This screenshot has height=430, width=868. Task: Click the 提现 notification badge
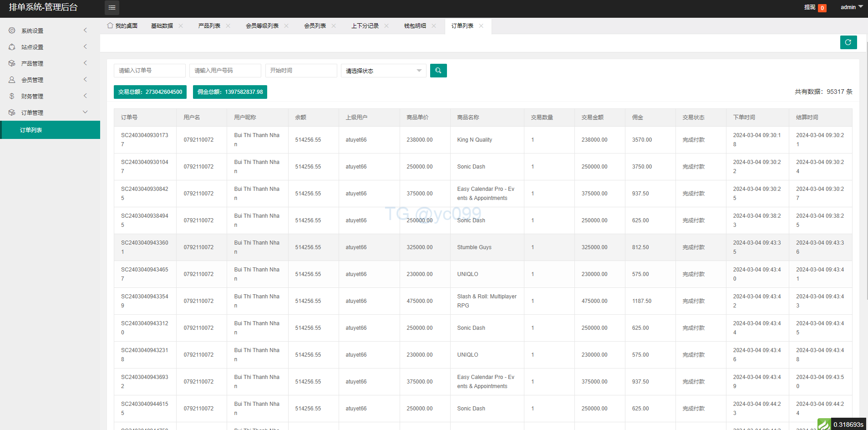pyautogui.click(x=822, y=8)
